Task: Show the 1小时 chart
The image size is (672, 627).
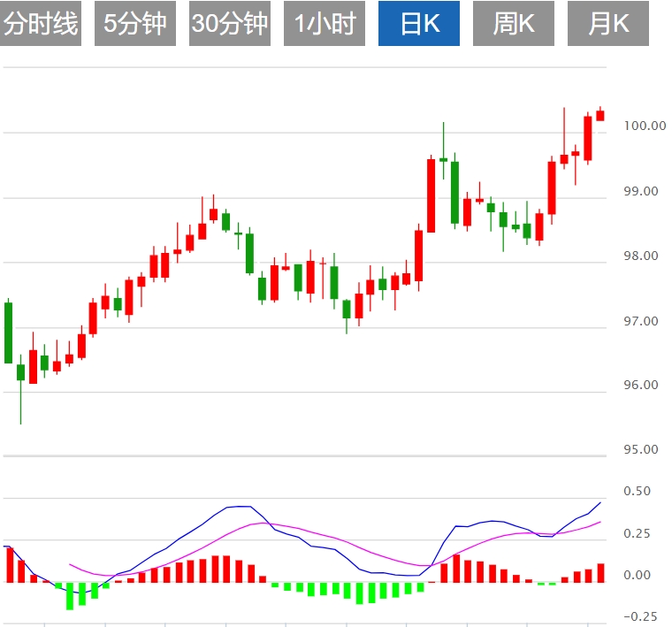Action: point(325,23)
